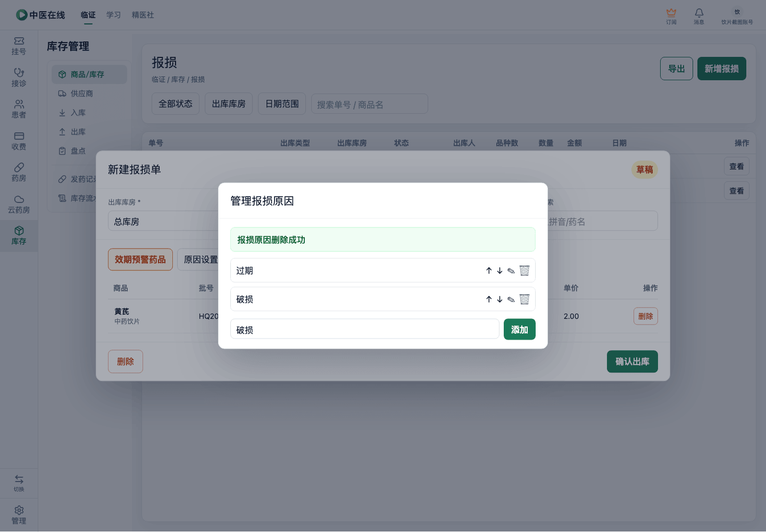
Task: Select 库存 in the sidebar
Action: pos(19,235)
